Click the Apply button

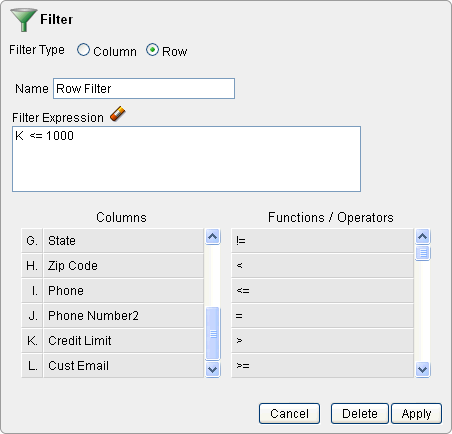click(416, 414)
